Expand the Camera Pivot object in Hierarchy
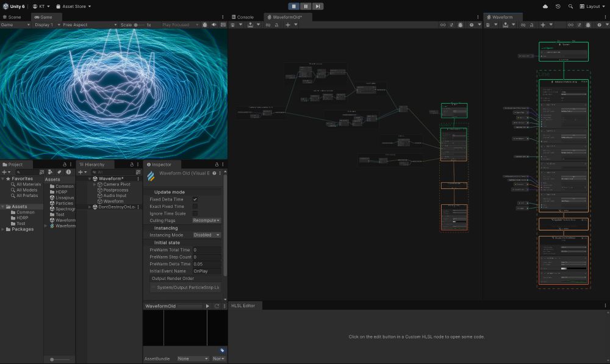Viewport: 610px width, 364px height. [95, 184]
